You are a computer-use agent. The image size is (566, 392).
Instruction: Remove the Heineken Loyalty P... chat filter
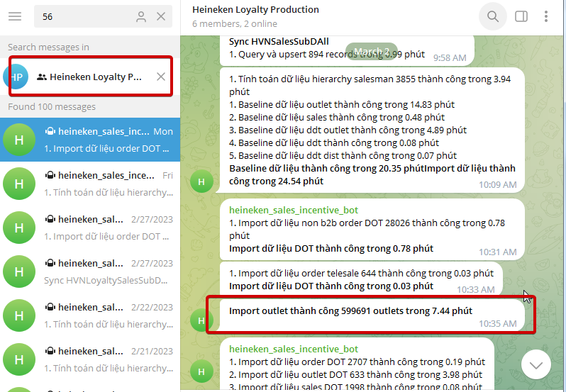161,77
